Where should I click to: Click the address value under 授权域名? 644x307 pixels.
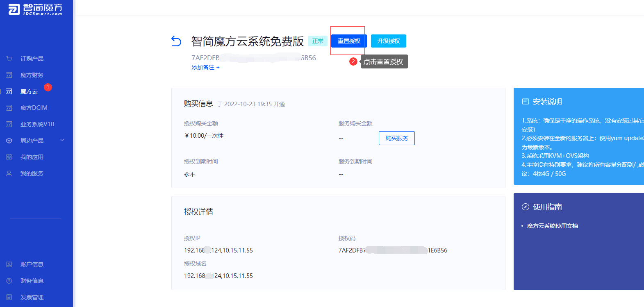(218, 276)
